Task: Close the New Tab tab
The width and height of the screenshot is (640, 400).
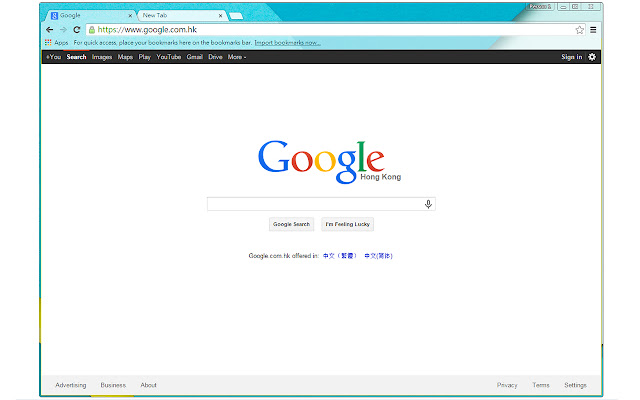Action: point(220,16)
